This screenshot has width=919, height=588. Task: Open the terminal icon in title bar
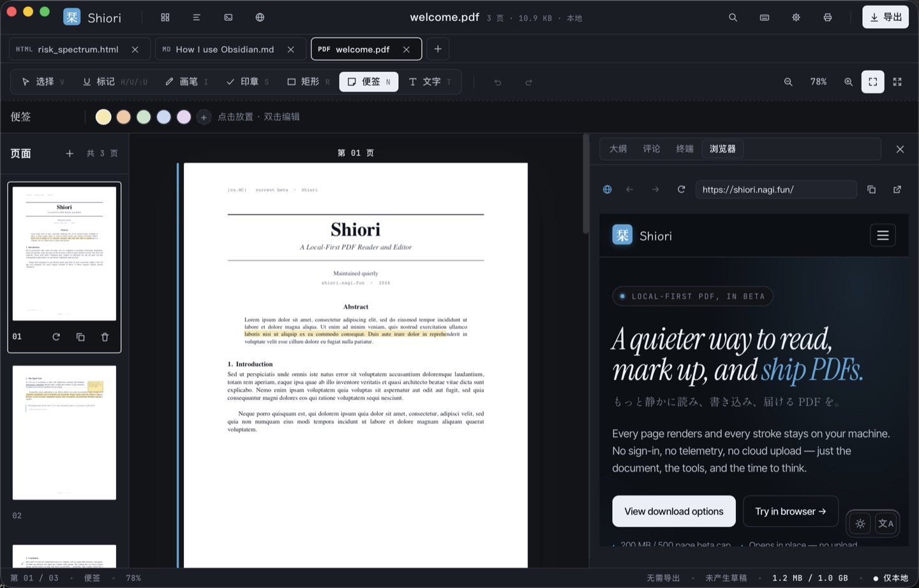pyautogui.click(x=228, y=17)
